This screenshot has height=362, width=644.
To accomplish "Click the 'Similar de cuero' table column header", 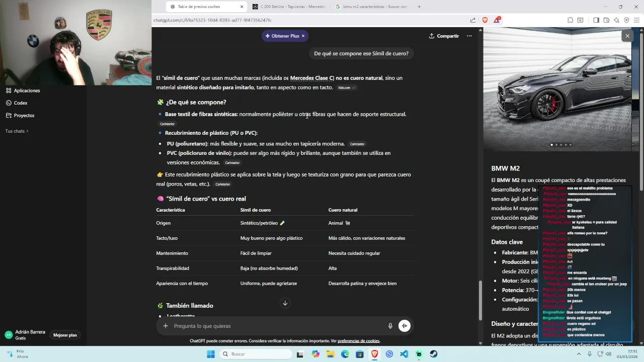I will pyautogui.click(x=255, y=210).
